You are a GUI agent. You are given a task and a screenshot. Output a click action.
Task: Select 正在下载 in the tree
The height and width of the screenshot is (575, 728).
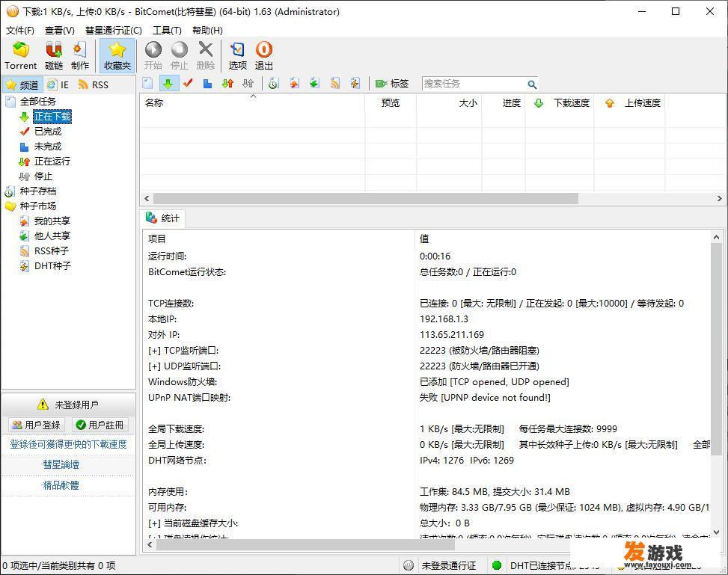click(52, 117)
